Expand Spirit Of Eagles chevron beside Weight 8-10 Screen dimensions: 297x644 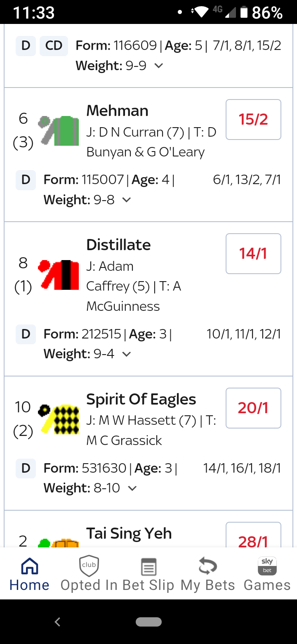point(132,488)
